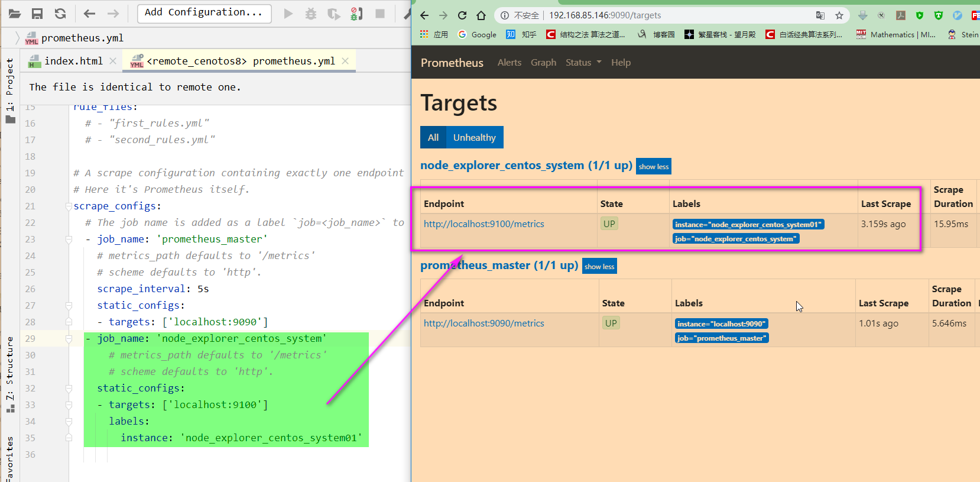This screenshot has height=482, width=980.
Task: Click the Translate page icon in address bar
Action: point(820,15)
